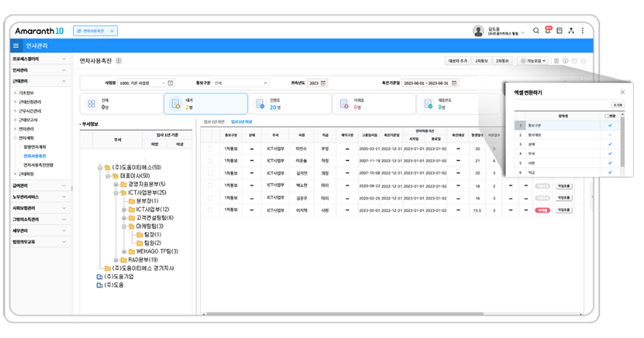
Task: Click the search magnifier icon in header
Action: click(536, 31)
